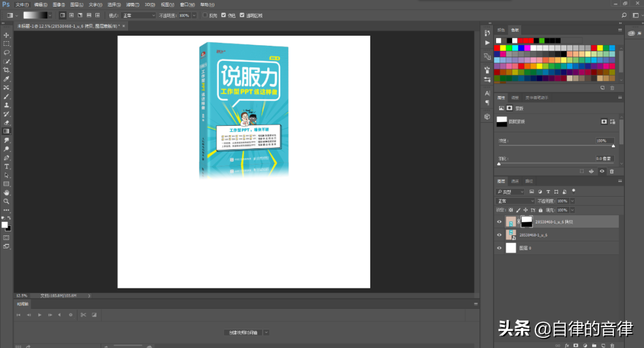Open the layer Fill dropdown arrow
This screenshot has width=644, height=348.
click(572, 210)
